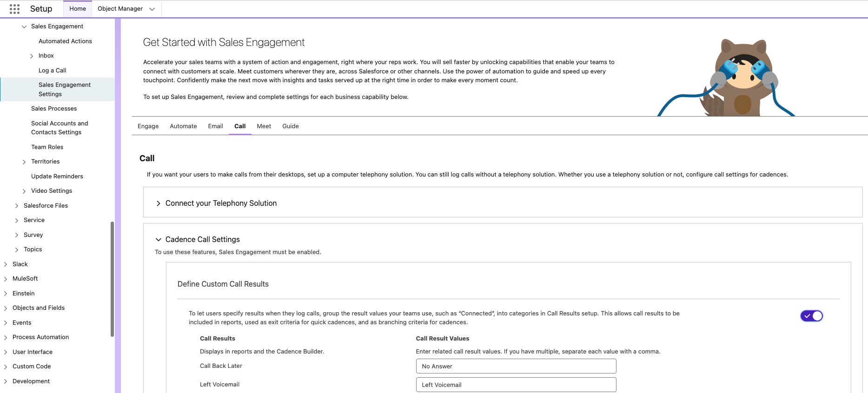The image size is (868, 393).
Task: Expand the Territories node
Action: tap(24, 162)
